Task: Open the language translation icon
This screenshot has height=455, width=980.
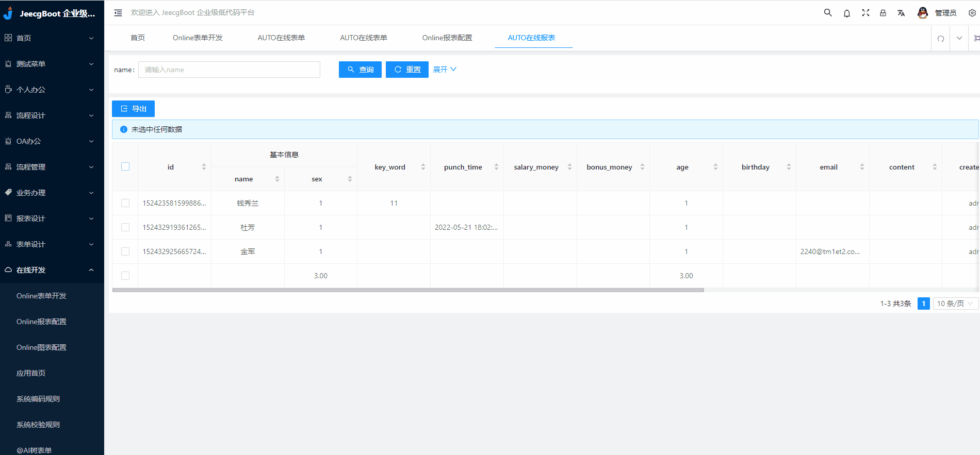Action: coord(901,13)
